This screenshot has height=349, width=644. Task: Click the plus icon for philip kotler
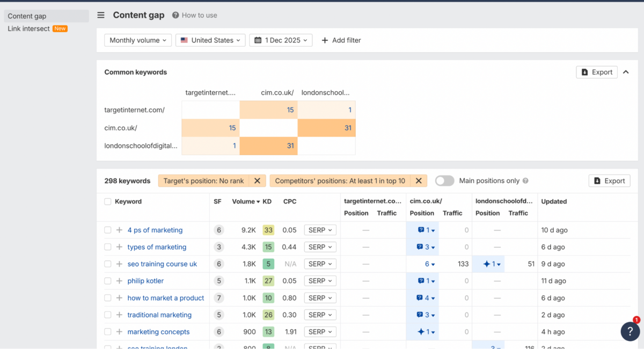[x=119, y=281]
